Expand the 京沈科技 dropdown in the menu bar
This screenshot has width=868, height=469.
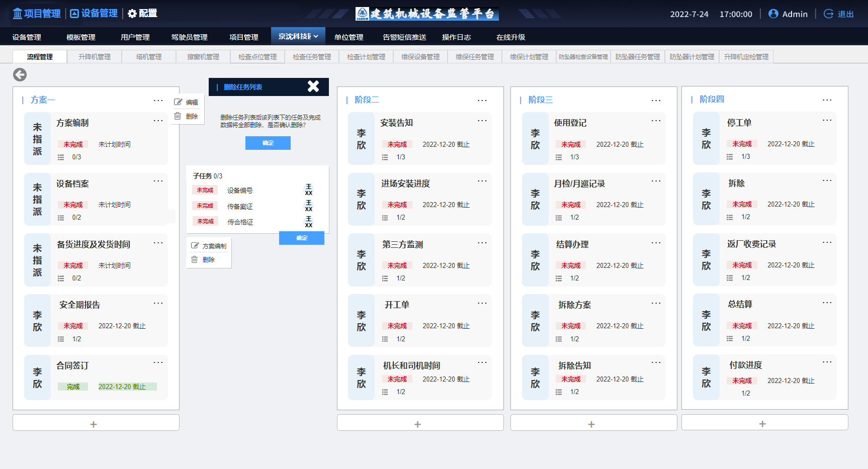(x=298, y=36)
